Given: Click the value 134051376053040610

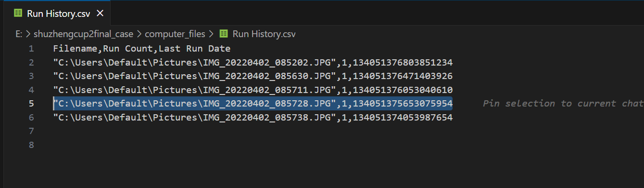Looking at the screenshot, I should tap(403, 90).
